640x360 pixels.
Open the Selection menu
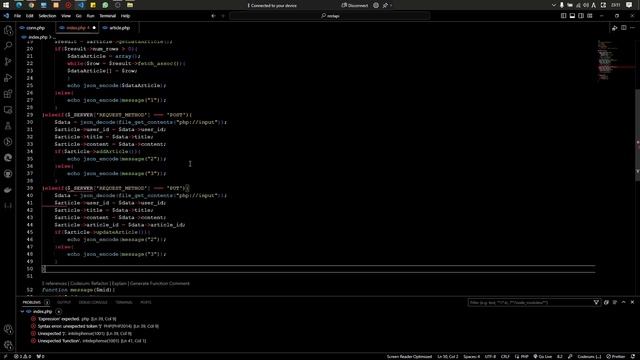pos(47,16)
